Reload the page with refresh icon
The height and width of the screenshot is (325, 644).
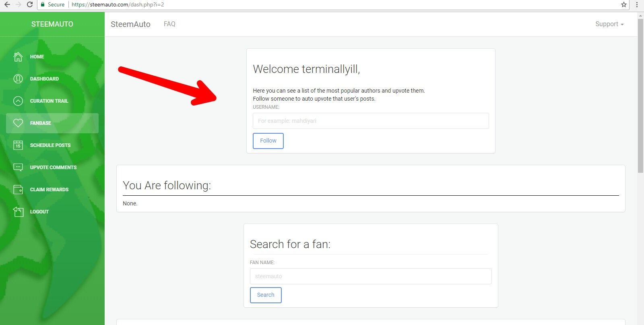point(29,4)
